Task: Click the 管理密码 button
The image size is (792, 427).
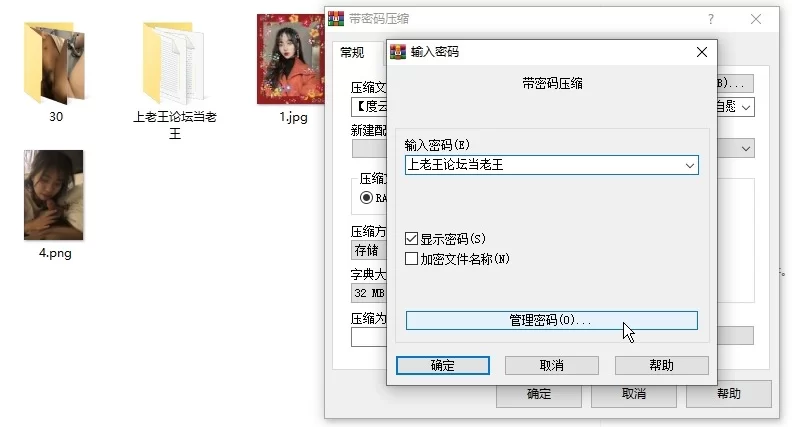Action: (x=551, y=320)
